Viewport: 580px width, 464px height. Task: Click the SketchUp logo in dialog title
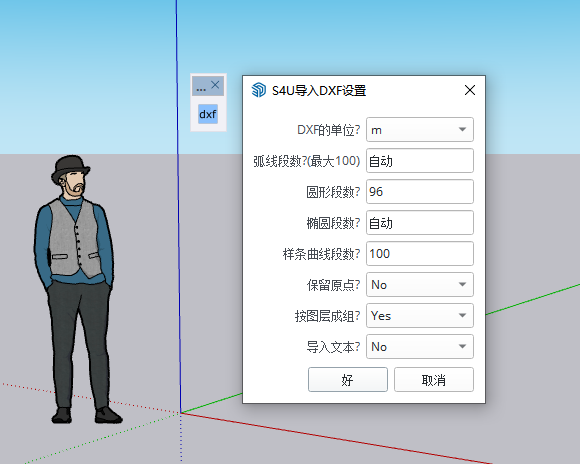259,90
